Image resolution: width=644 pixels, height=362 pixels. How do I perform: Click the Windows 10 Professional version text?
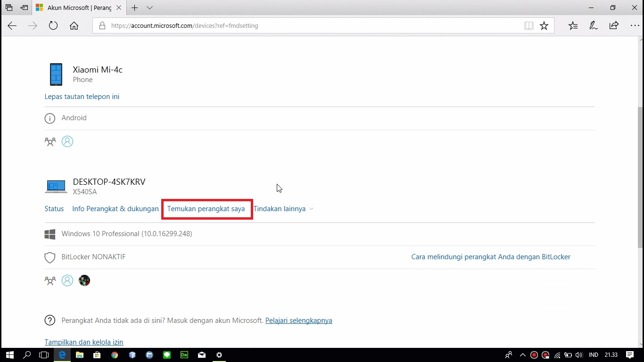click(127, 234)
